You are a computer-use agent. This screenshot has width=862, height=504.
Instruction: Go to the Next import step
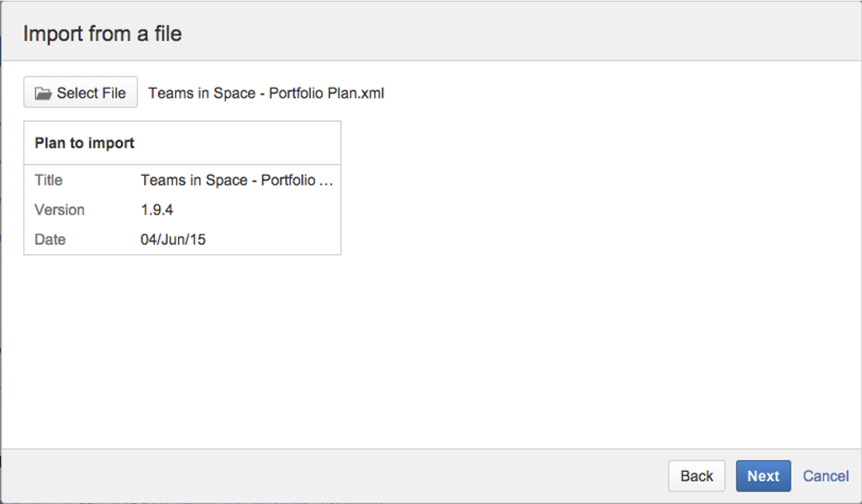pyautogui.click(x=763, y=476)
